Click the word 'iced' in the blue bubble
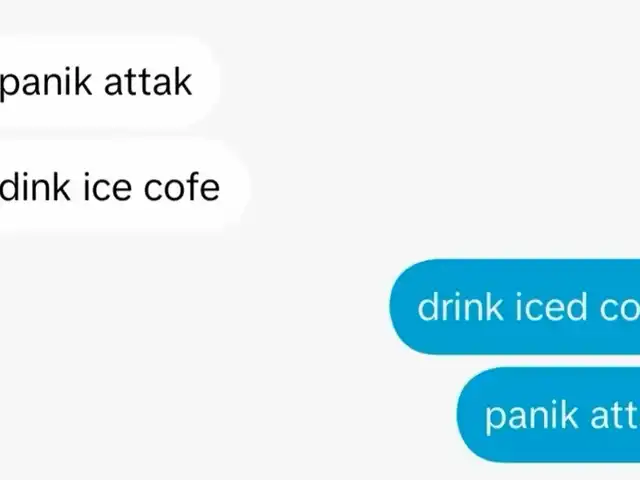 click(x=551, y=307)
